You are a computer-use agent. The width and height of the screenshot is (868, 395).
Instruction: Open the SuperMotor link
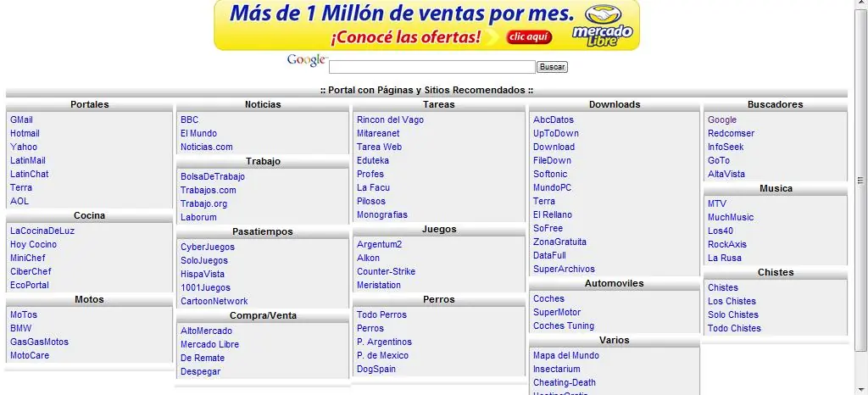tap(557, 312)
